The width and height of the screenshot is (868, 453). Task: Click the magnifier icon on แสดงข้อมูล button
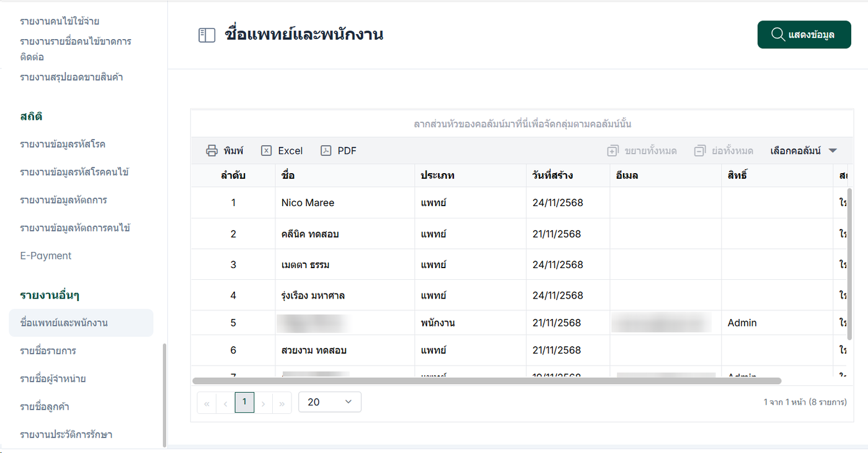(777, 35)
